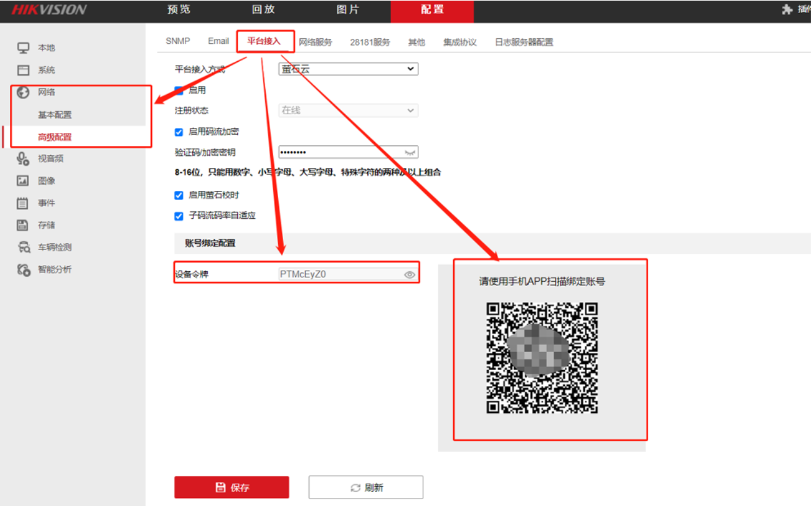Open 智能分析 in the sidebar
The width and height of the screenshot is (812, 506).
55,269
